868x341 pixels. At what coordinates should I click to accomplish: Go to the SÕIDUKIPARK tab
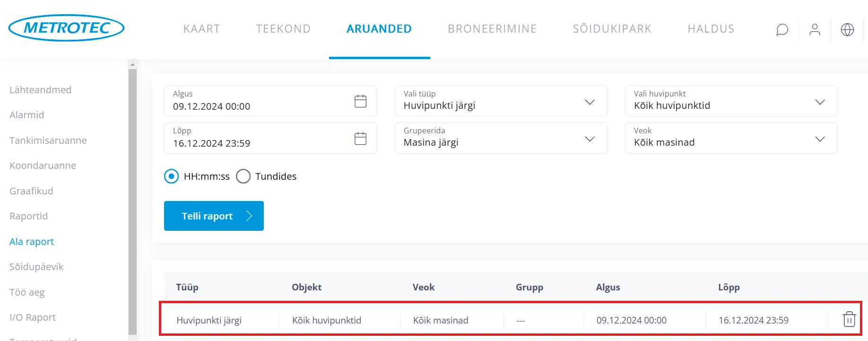coord(612,29)
